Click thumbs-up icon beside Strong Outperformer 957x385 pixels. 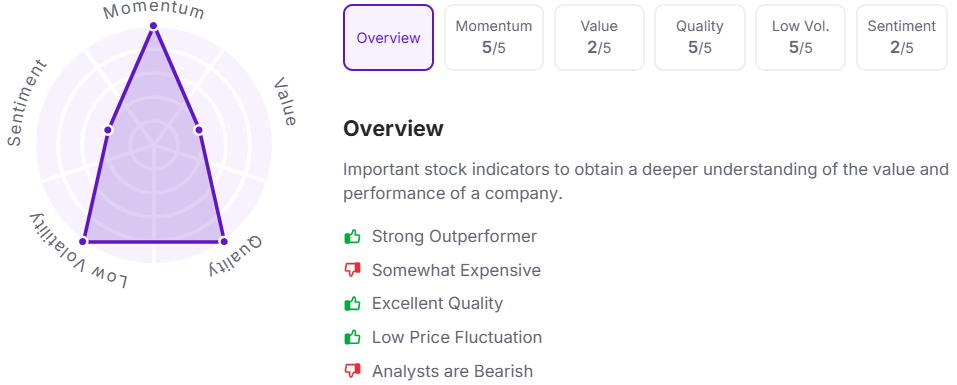point(352,236)
